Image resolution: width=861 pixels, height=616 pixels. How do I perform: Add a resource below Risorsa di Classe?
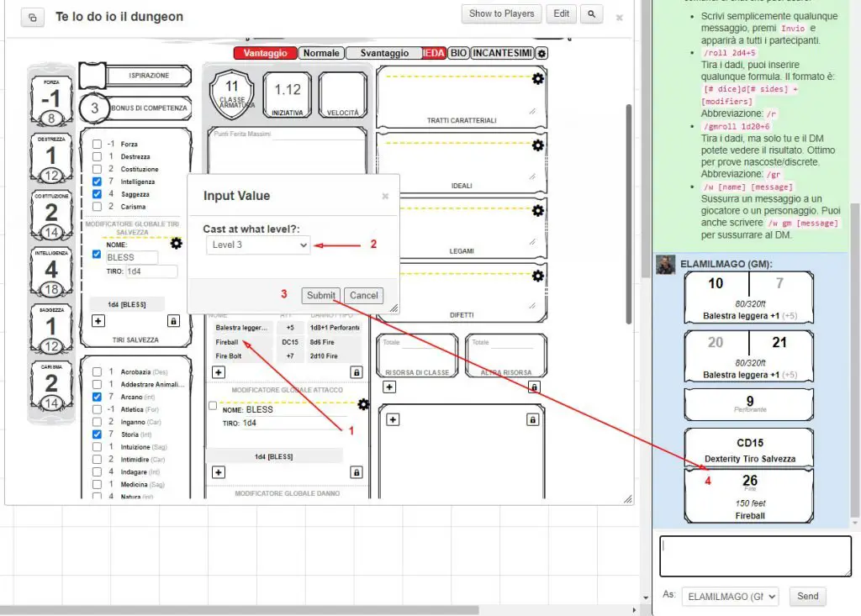coord(389,387)
